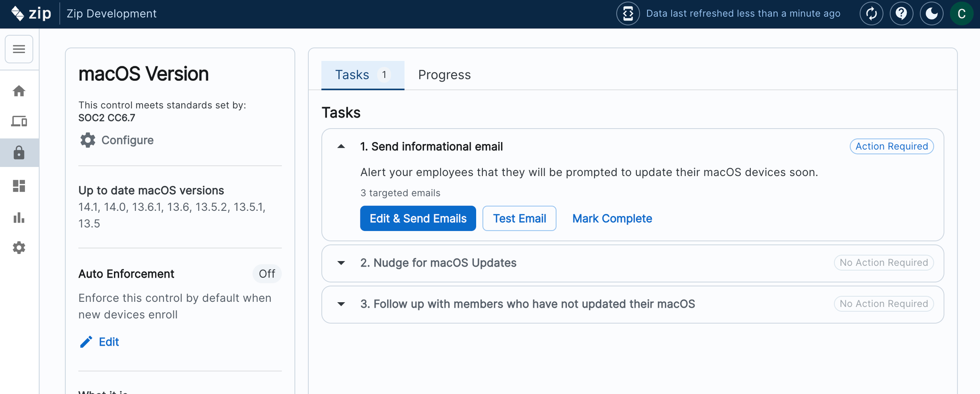Image resolution: width=980 pixels, height=394 pixels.
Task: Select the Tasks tab
Action: (x=362, y=75)
